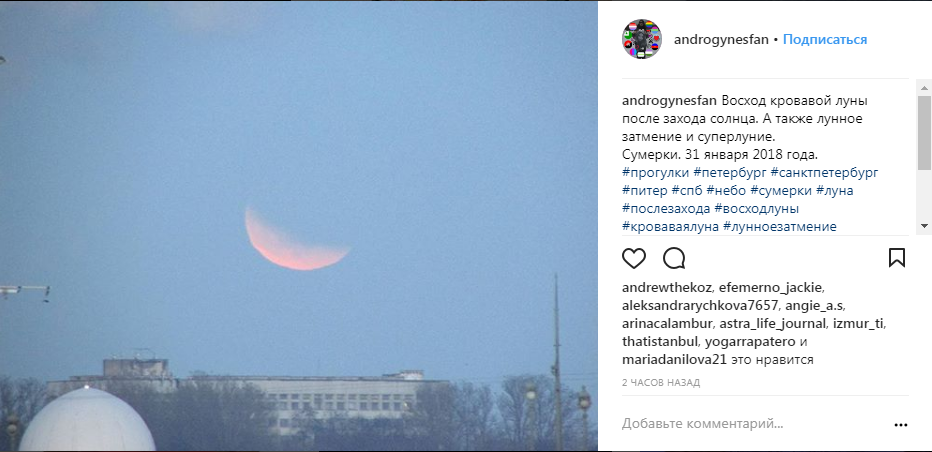Like the post with heart icon
The width and height of the screenshot is (932, 452).
(x=634, y=258)
